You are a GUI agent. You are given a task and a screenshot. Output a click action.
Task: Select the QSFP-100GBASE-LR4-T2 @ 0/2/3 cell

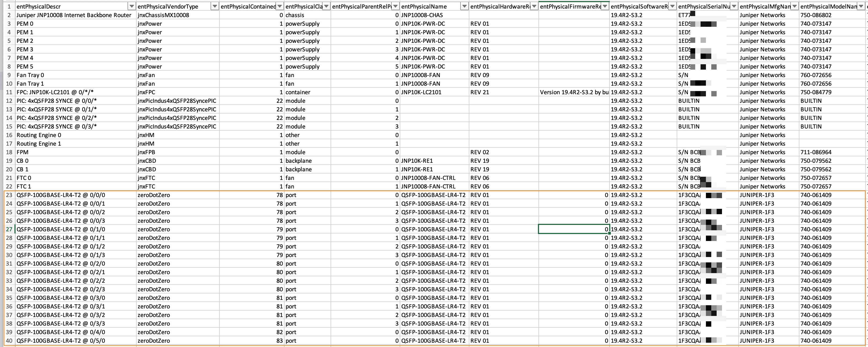pos(76,289)
